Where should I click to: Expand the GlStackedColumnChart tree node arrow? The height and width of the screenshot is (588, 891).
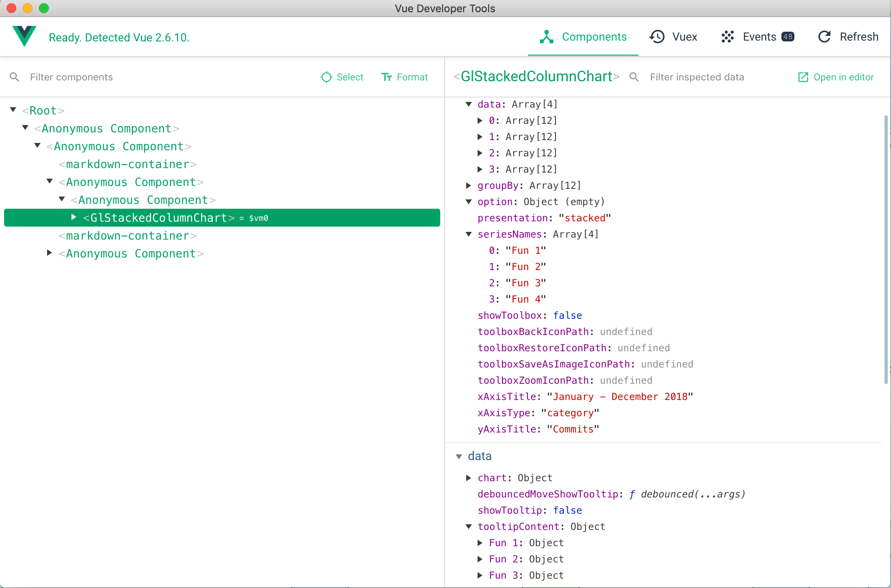74,217
